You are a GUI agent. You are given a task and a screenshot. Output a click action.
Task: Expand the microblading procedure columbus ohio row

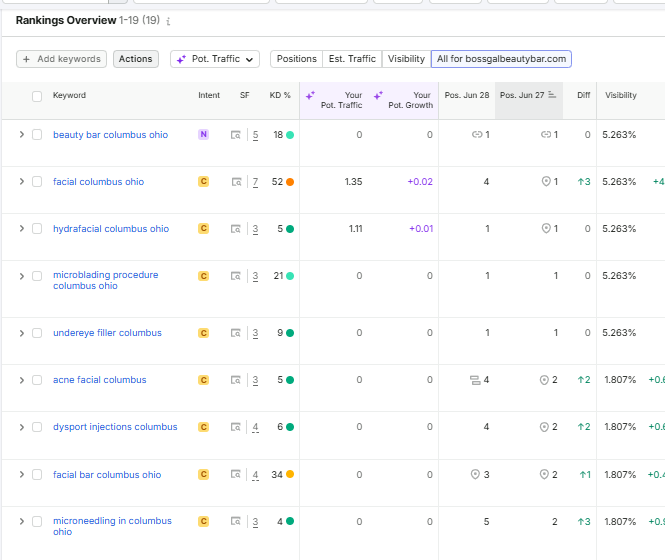(22, 276)
